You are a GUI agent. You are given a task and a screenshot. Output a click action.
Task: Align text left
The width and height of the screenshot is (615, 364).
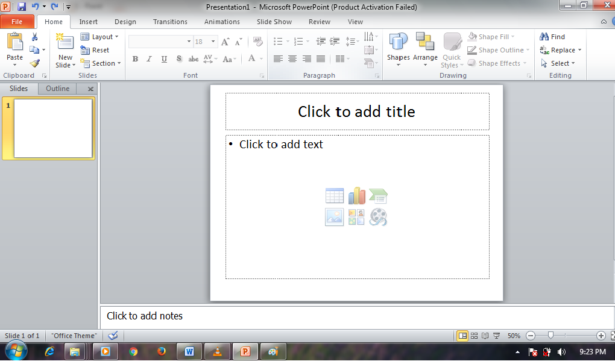pos(278,59)
